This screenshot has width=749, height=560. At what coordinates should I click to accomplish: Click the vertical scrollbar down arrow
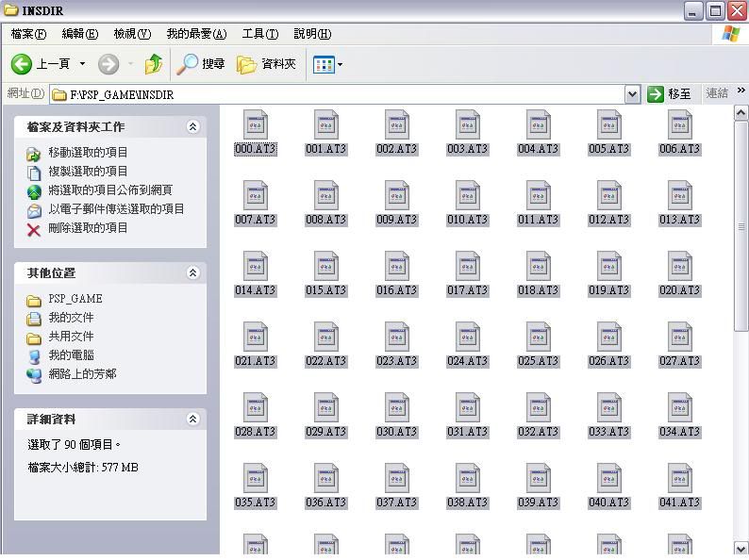coord(741,548)
